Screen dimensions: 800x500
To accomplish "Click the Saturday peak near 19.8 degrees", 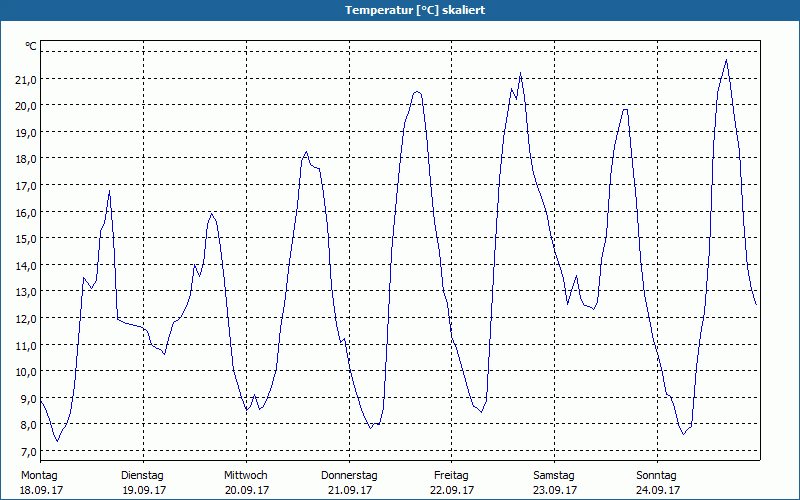I will tap(625, 109).
